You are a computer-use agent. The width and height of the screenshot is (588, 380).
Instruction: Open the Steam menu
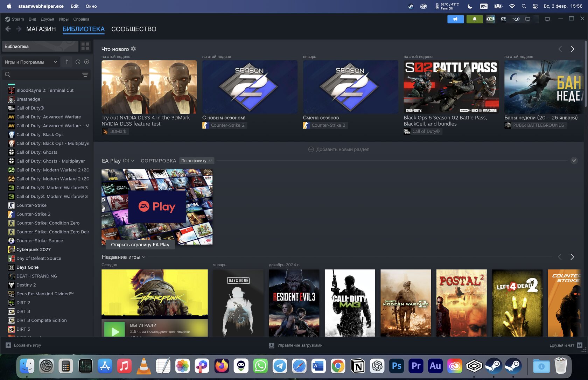point(18,19)
